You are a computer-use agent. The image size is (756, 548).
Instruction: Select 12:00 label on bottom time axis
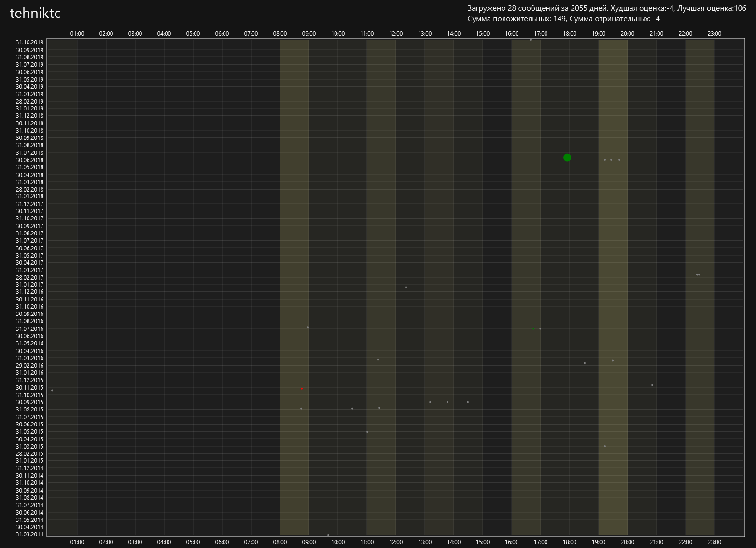[396, 542]
